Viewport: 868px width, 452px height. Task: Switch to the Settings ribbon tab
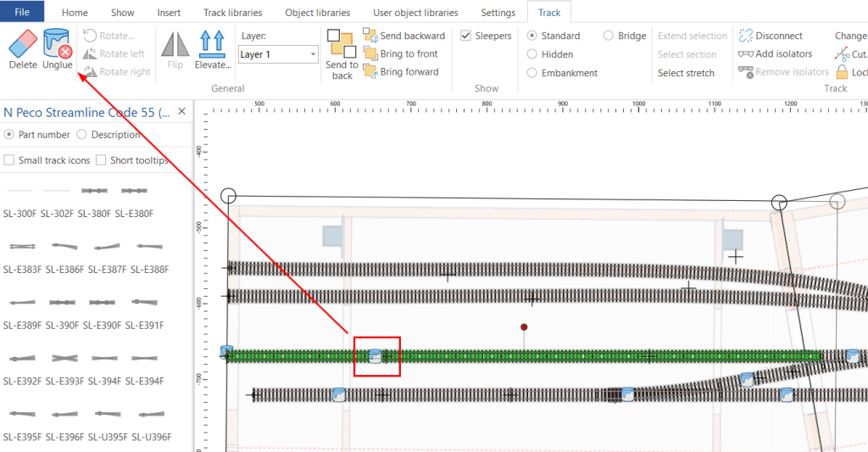498,13
